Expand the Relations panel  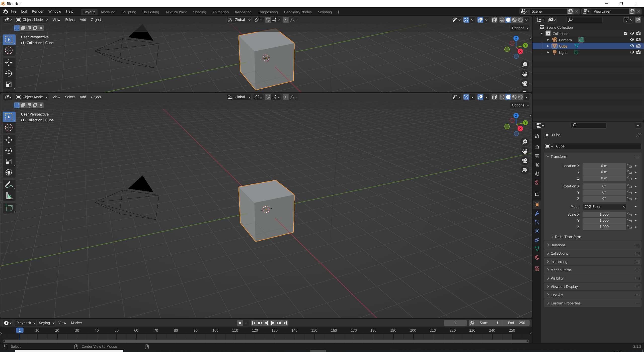point(558,245)
